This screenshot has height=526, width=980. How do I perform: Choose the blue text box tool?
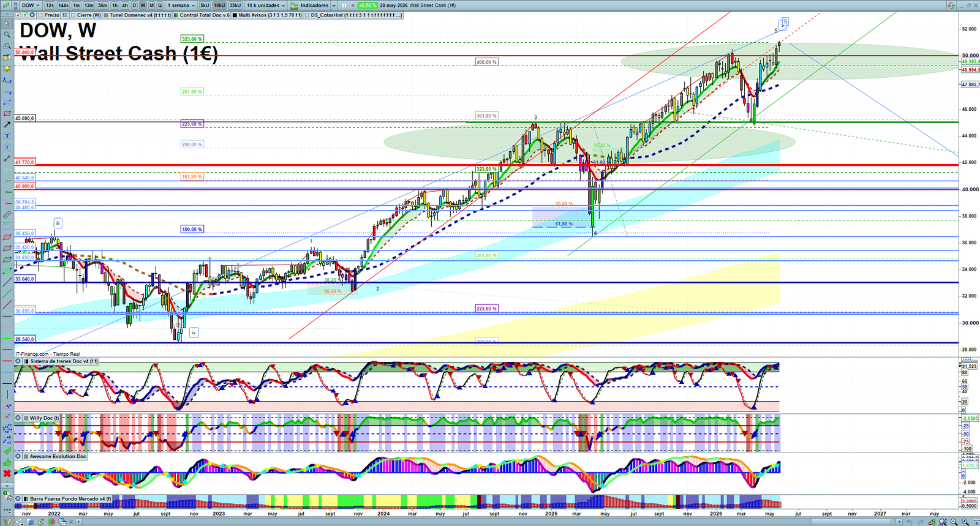pos(7,136)
